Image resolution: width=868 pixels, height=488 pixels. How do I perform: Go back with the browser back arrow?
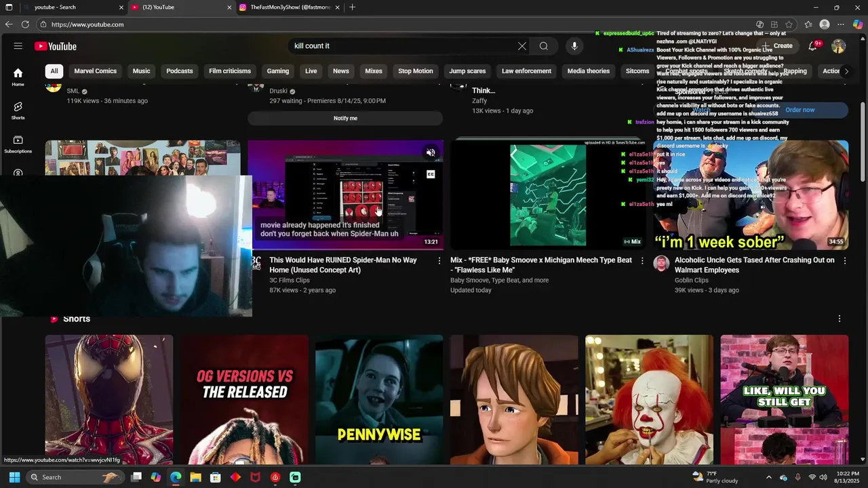coord(9,24)
